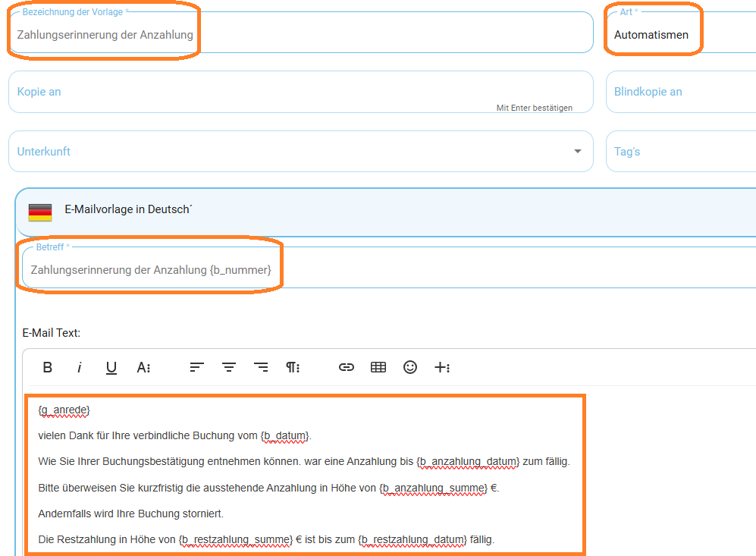Align text left in editor
Image resolution: width=756 pixels, height=556 pixels.
click(196, 367)
